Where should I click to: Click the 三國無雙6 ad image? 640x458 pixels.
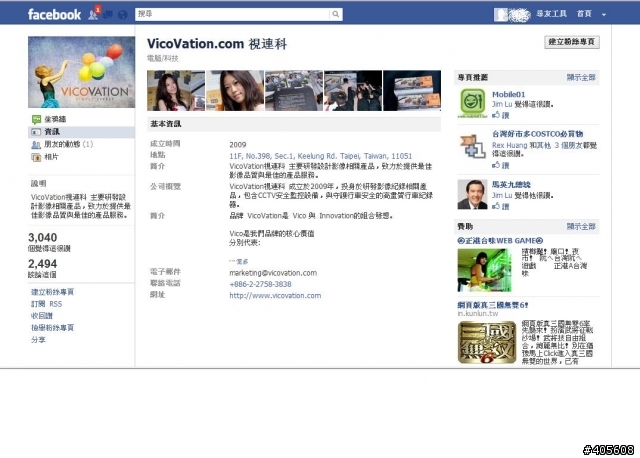[487, 342]
